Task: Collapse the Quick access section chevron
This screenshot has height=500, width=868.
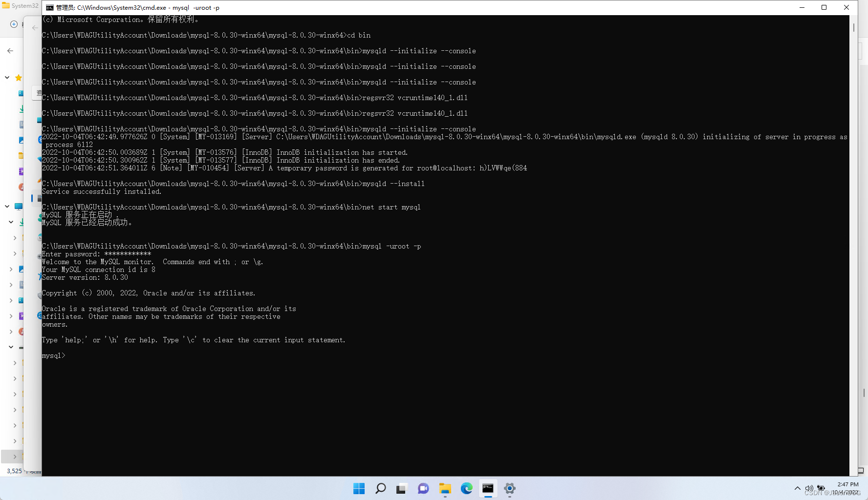Action: pyautogui.click(x=7, y=77)
